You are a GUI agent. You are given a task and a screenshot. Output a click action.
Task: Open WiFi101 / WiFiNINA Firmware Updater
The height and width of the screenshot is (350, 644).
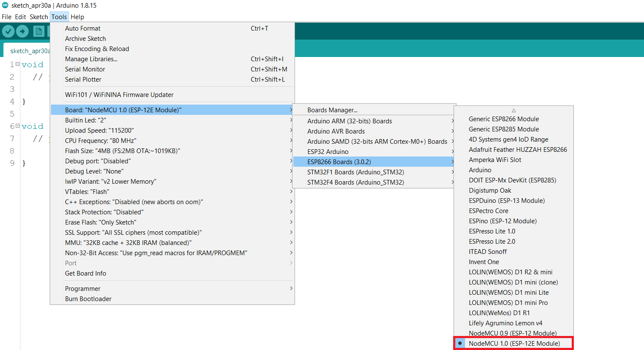click(172, 95)
